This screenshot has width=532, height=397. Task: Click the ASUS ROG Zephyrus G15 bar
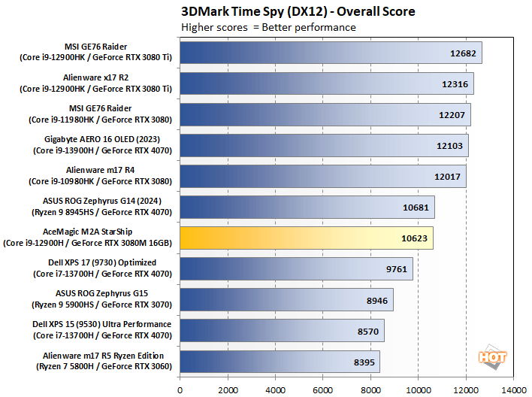click(286, 299)
